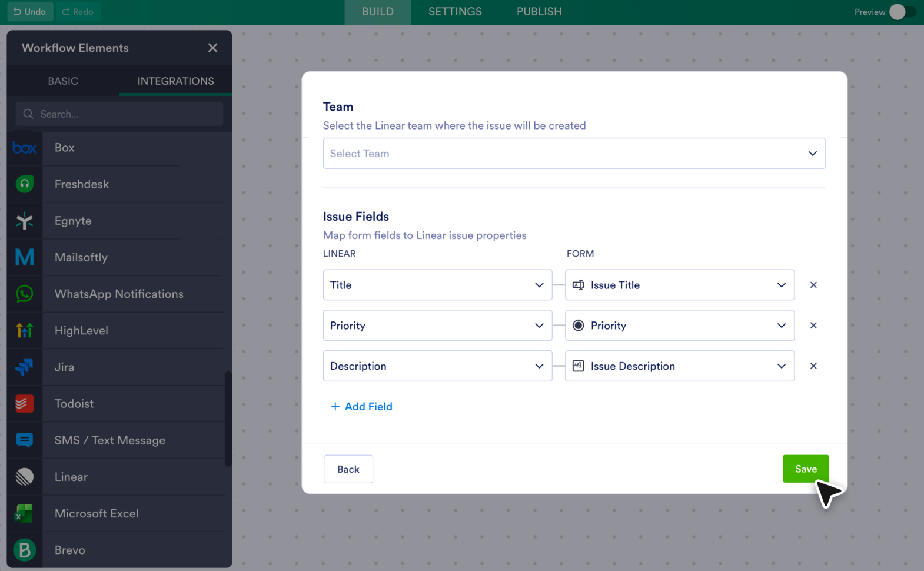Viewport: 924px width, 571px height.
Task: Open the Linear Title dropdown
Action: pos(437,285)
